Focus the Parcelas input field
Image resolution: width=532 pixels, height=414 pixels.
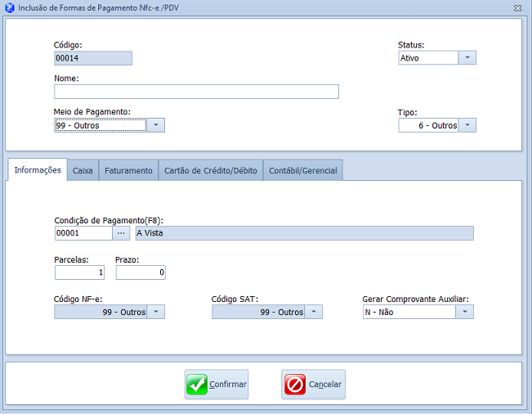(x=79, y=272)
